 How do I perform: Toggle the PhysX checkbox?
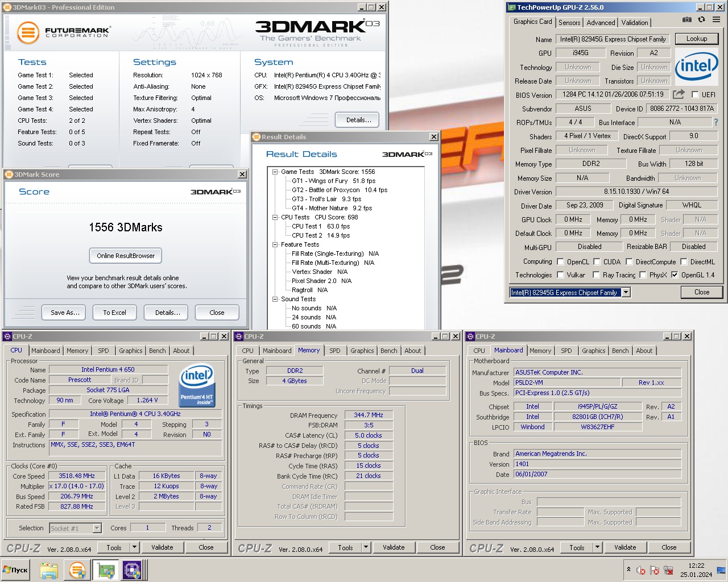tap(643, 275)
